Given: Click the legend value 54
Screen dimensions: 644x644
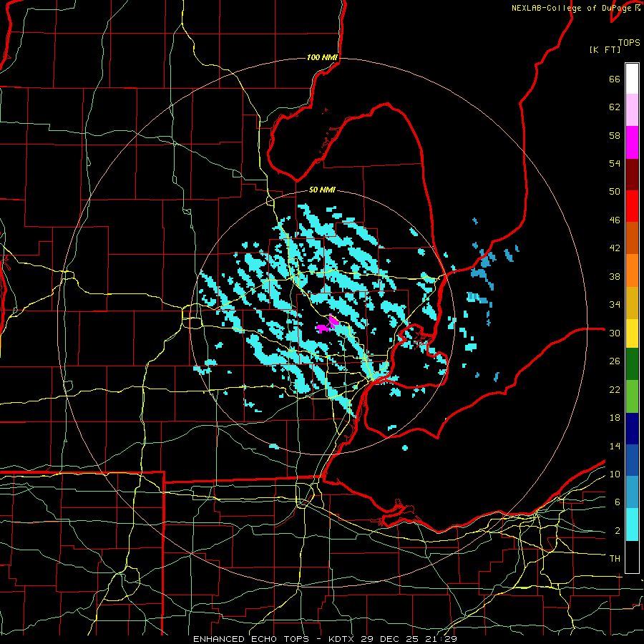Looking at the screenshot, I should 615,163.
